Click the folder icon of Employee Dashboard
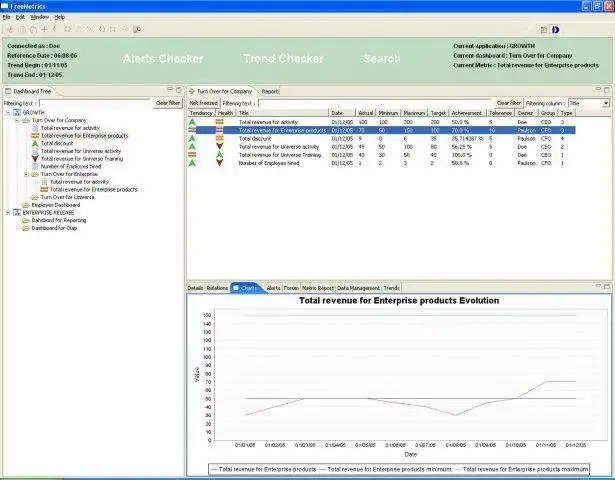Screen dimensions: 615x480 [x=26, y=205]
